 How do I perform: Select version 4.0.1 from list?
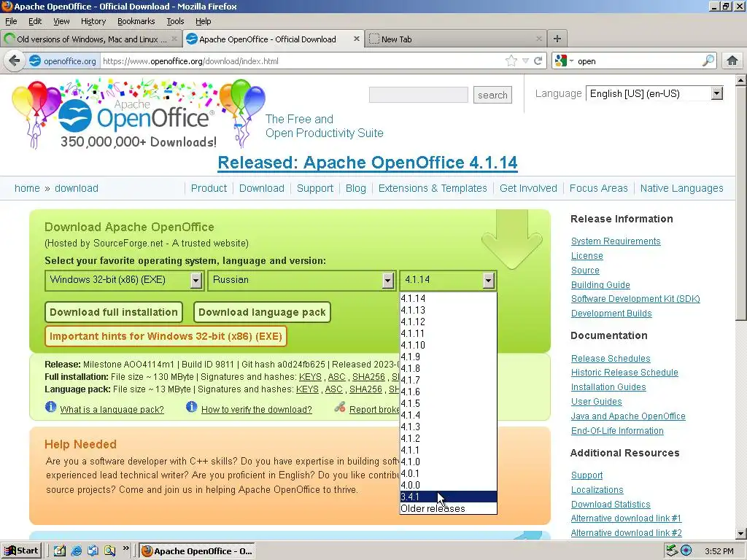[449, 473]
